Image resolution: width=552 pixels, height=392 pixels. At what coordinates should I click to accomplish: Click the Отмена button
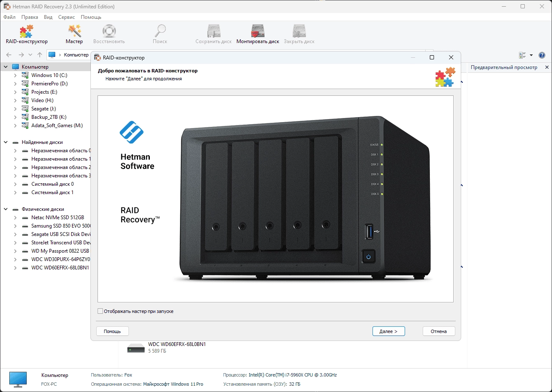tap(439, 331)
